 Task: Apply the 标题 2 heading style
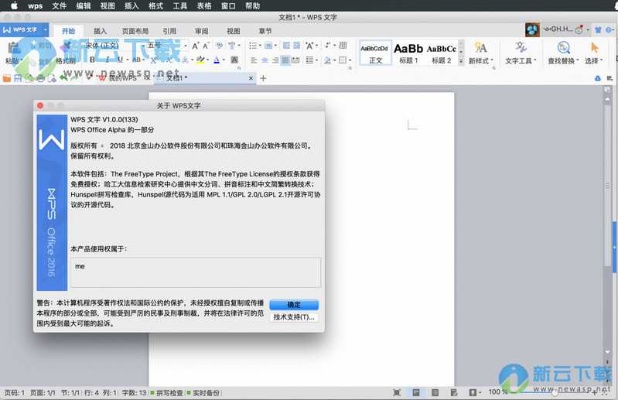441,52
